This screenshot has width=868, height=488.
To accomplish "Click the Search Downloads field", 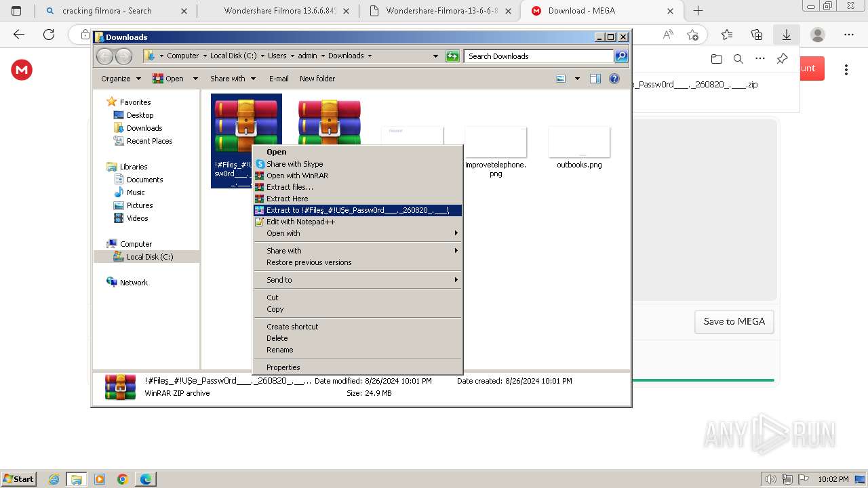I will coord(538,56).
